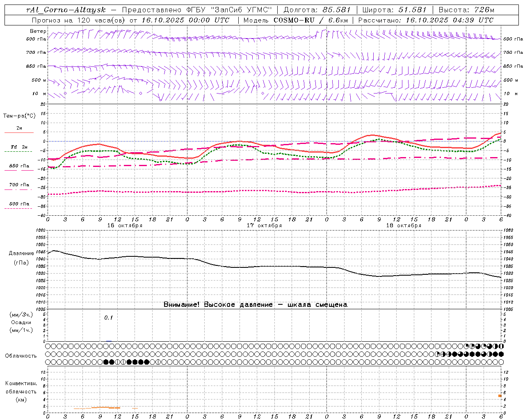The height and width of the screenshot is (420, 525).
Task: Click the solid line sample under the 2м legend
Action: (x=19, y=133)
